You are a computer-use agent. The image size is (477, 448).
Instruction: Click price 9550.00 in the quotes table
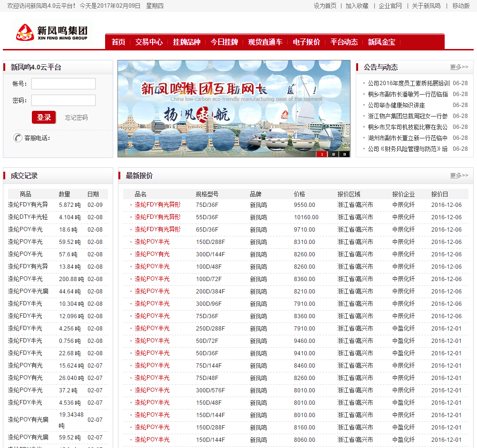tap(304, 205)
